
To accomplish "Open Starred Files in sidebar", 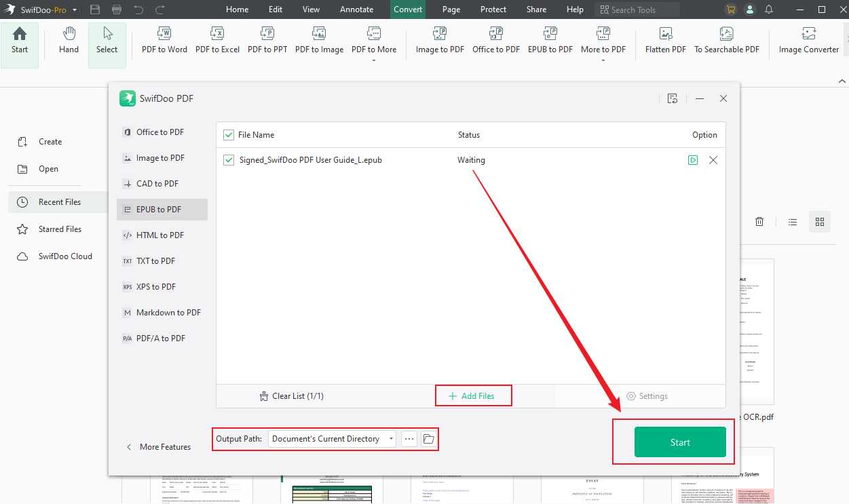I will (50, 229).
